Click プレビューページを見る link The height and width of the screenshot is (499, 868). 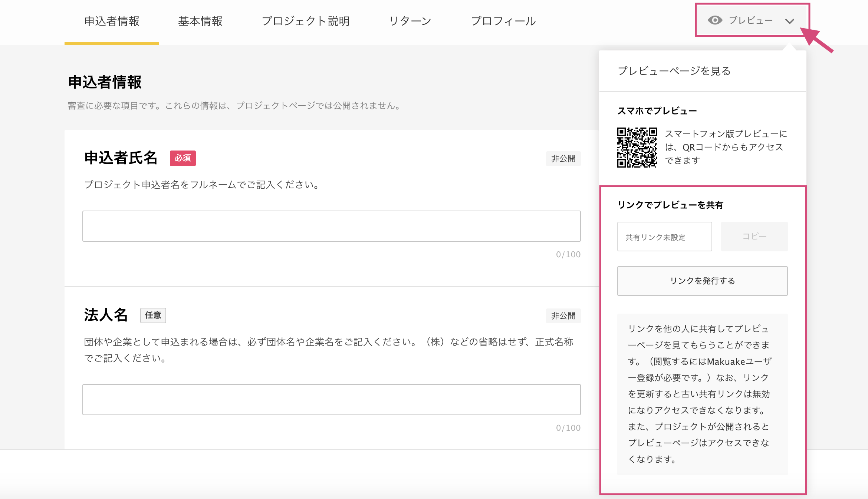[674, 71]
